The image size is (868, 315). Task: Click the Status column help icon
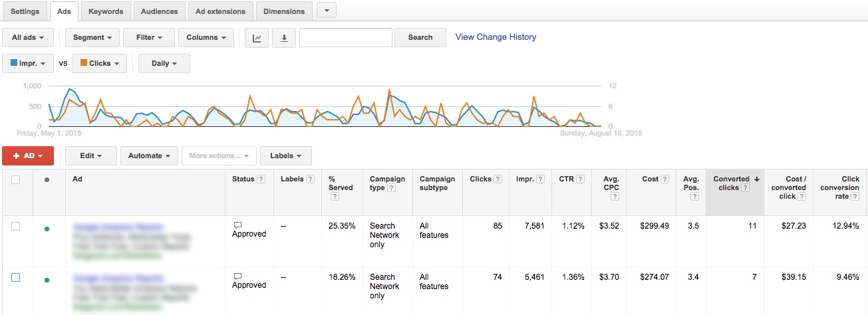(x=261, y=179)
